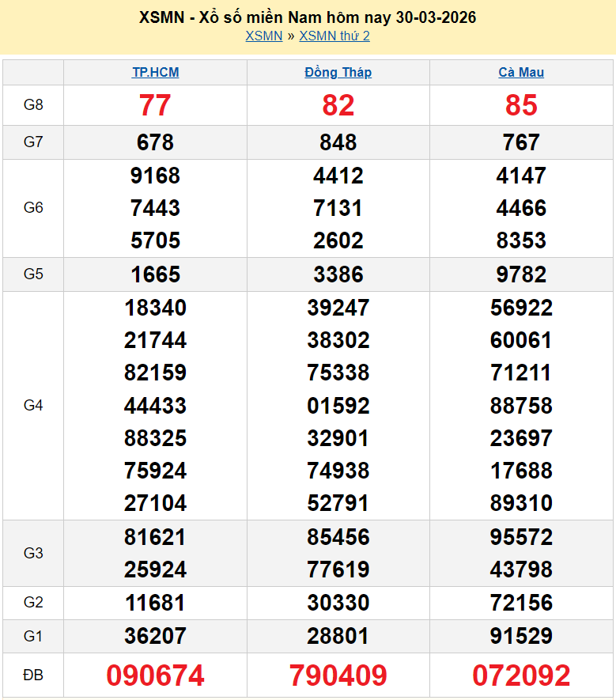Click the TP.HCM column header link
This screenshot has width=616, height=700.
pyautogui.click(x=155, y=73)
